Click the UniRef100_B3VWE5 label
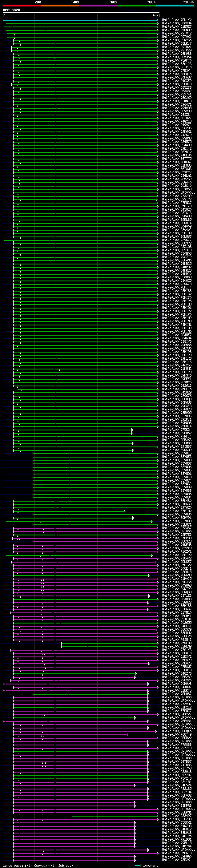Viewport: 197px width, 868px height. 177,454
